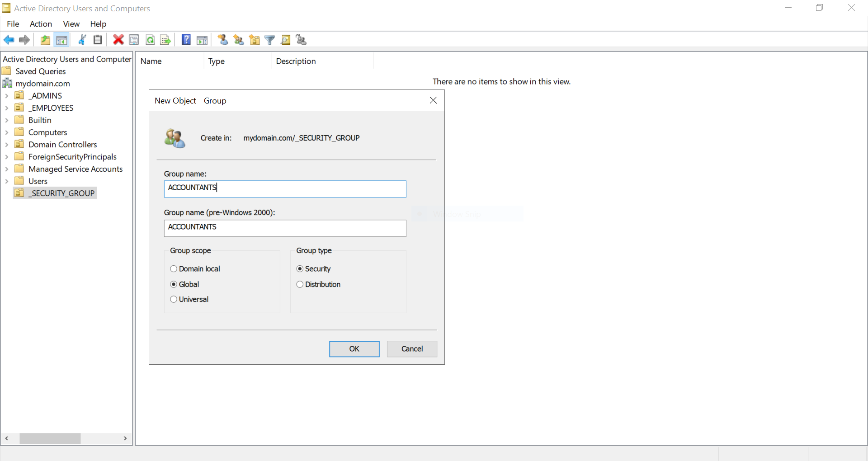Expand the Domain Controllers node arrow
The image size is (868, 461).
pyautogui.click(x=7, y=145)
